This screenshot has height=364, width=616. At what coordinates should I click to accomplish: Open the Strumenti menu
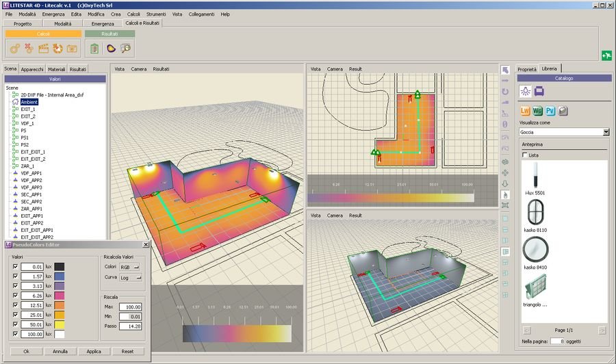[x=156, y=14]
